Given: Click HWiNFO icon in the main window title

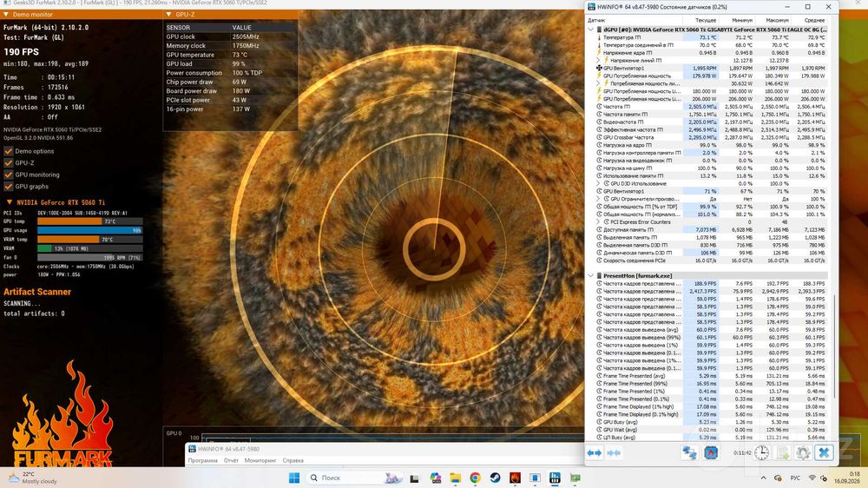Looking at the screenshot, I should 192,449.
